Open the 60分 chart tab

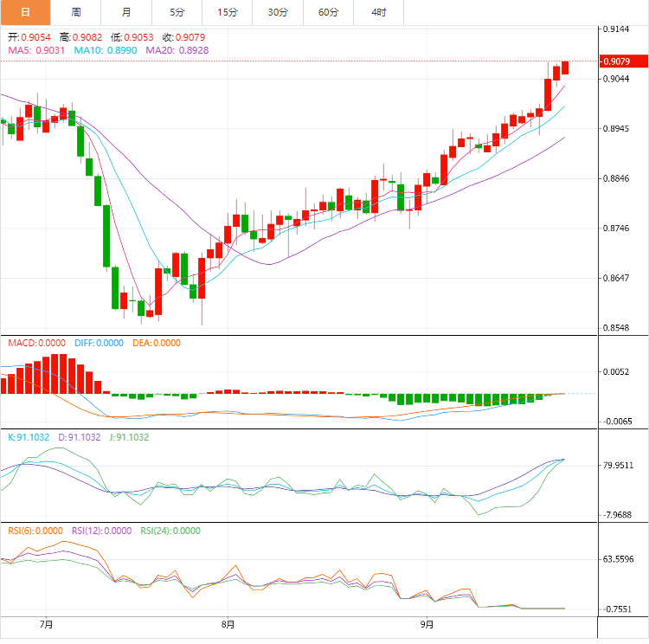329,12
